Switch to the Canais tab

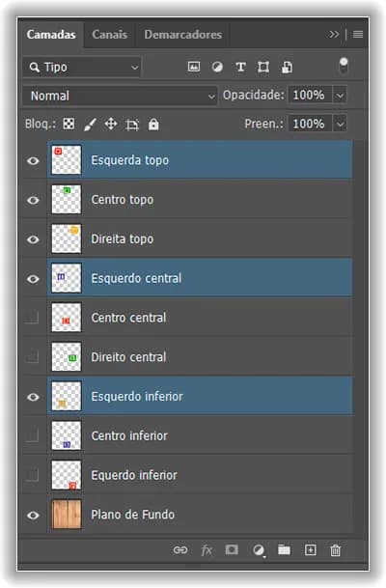point(109,35)
